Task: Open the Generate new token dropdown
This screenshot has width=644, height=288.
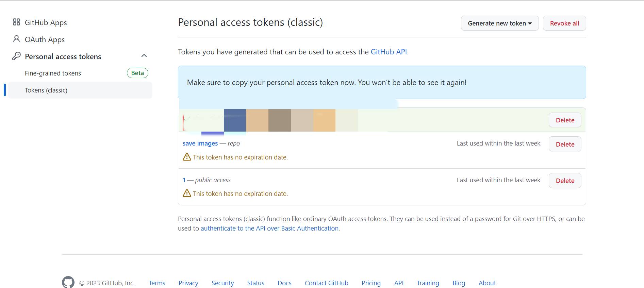Action: pyautogui.click(x=499, y=23)
